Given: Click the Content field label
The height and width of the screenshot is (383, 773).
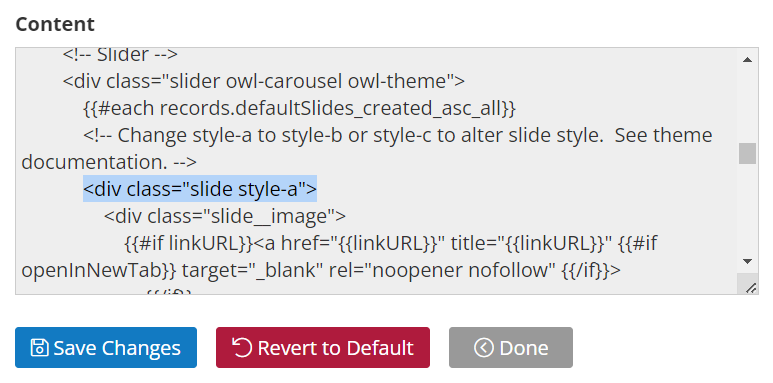Looking at the screenshot, I should pos(55,24).
